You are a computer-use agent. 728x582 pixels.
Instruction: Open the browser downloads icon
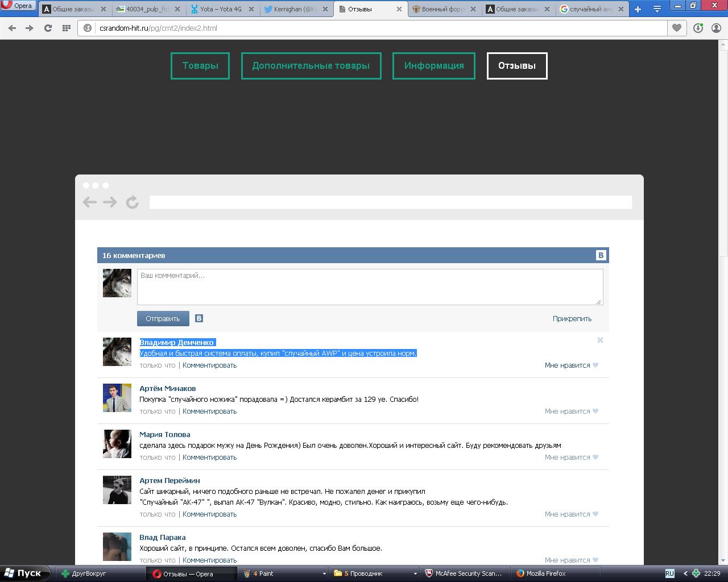[698, 28]
